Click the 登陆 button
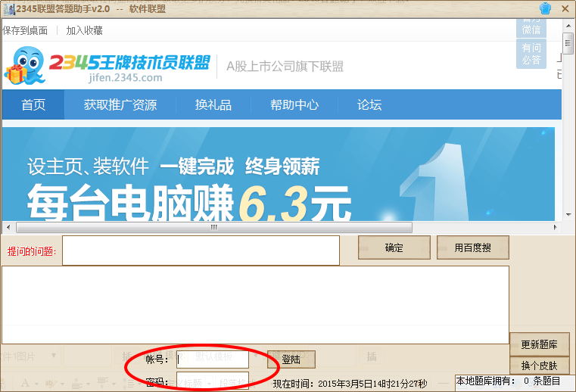The height and width of the screenshot is (392, 576). (291, 359)
